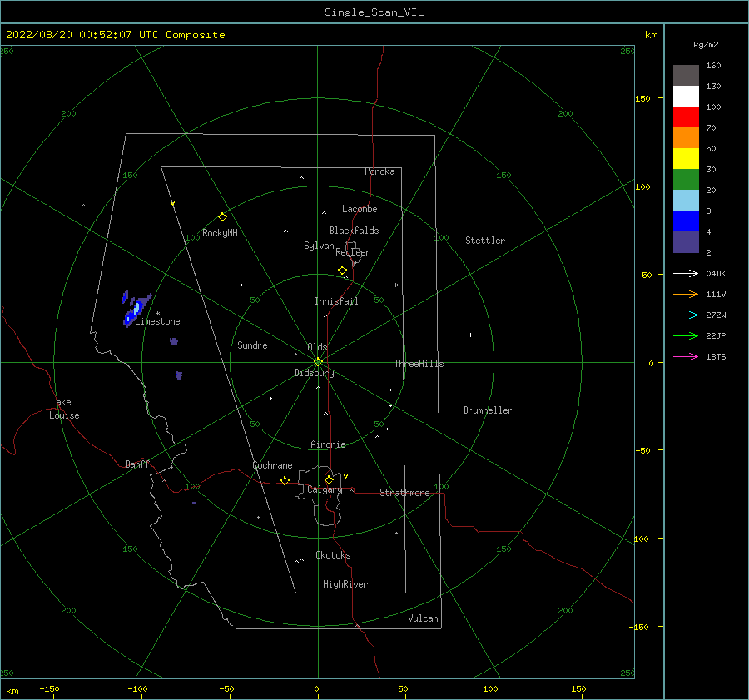
Task: Select the yellow 30-50 color swatch
Action: (686, 159)
